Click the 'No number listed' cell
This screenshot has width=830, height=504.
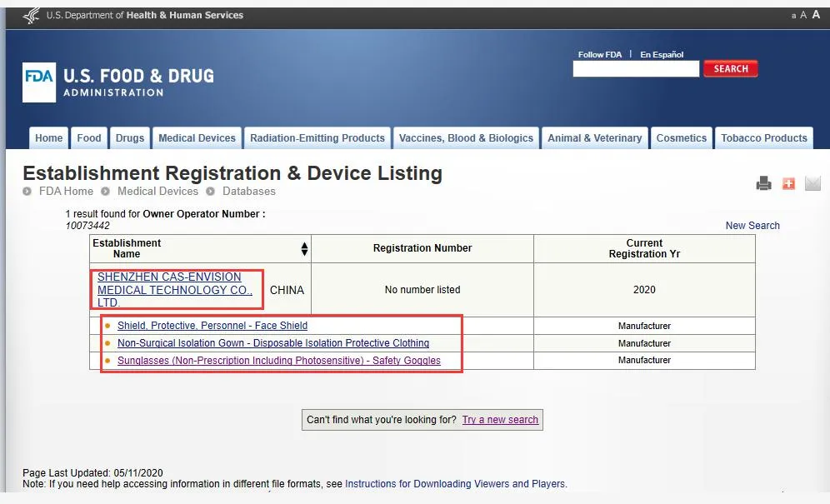click(422, 290)
